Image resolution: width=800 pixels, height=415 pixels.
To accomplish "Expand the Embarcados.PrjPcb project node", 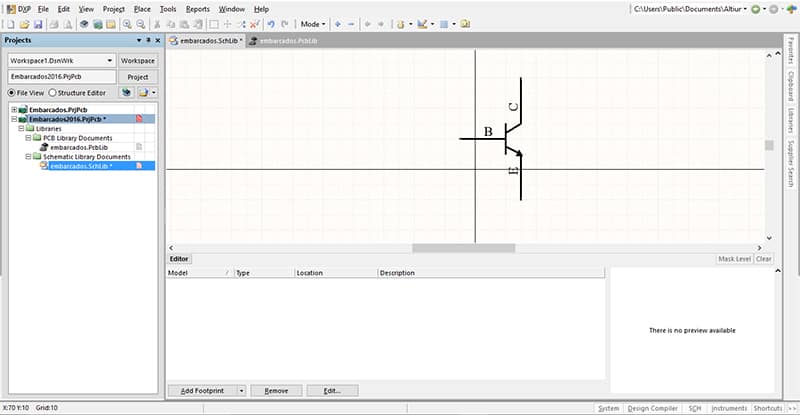I will [13, 109].
